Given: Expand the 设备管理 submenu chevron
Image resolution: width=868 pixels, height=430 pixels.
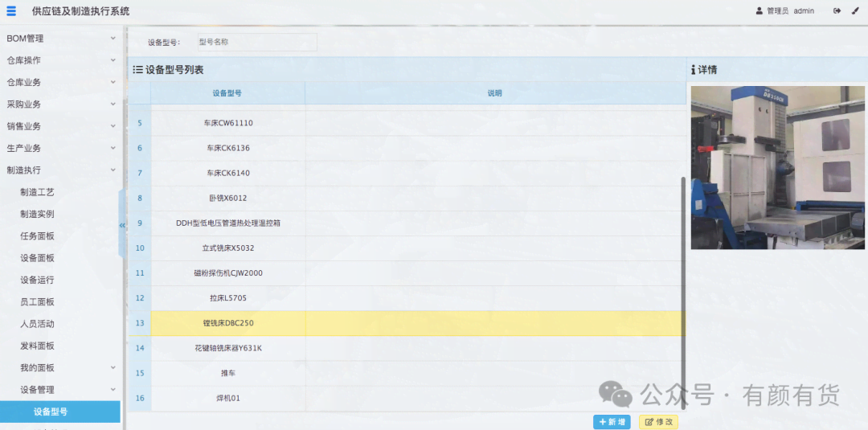Looking at the screenshot, I should click(x=113, y=390).
